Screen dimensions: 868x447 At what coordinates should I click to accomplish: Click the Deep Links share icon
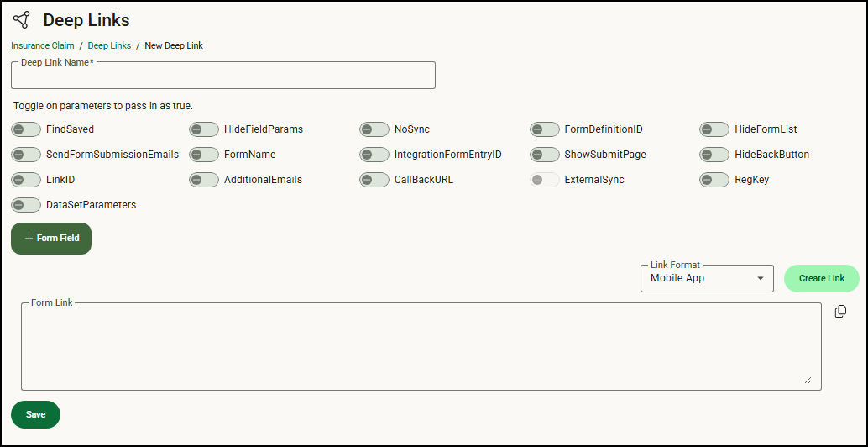pos(22,19)
